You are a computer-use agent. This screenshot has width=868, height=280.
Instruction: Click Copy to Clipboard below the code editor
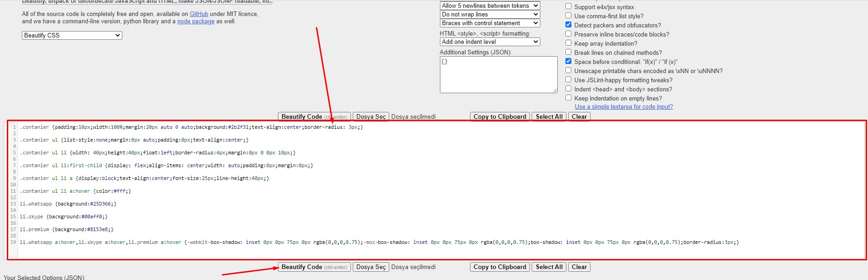(500, 267)
